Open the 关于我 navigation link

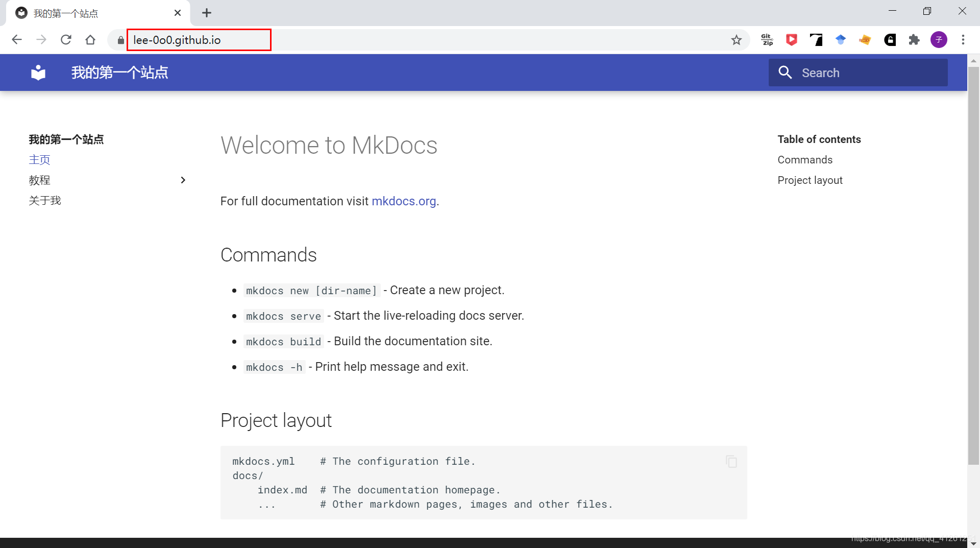point(45,201)
